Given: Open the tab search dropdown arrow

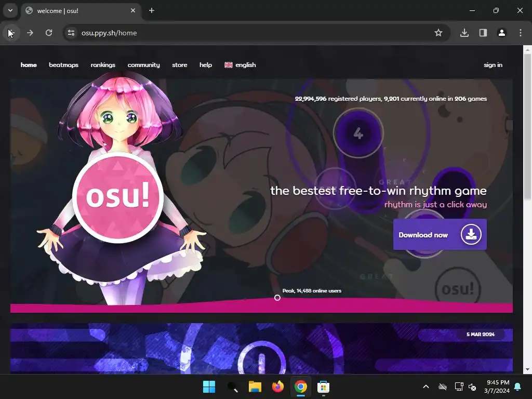Looking at the screenshot, I should pyautogui.click(x=10, y=10).
